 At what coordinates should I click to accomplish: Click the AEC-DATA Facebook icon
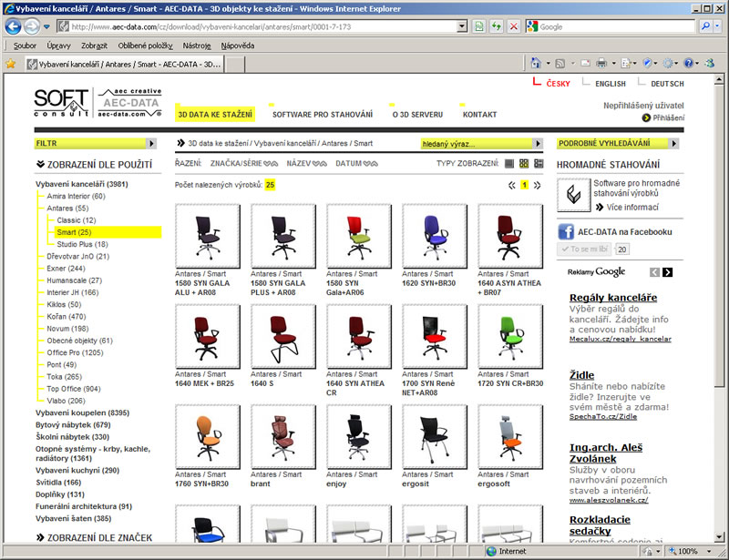(566, 231)
